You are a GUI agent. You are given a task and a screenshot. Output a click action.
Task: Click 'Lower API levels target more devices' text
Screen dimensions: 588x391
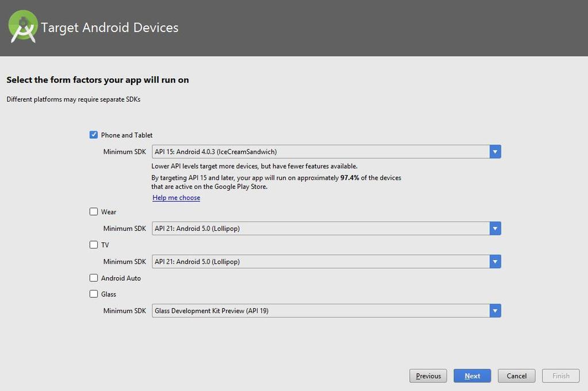pos(254,166)
